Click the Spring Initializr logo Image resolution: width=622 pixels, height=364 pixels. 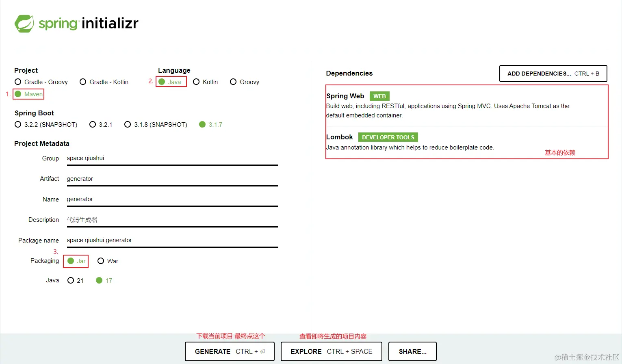pos(76,24)
